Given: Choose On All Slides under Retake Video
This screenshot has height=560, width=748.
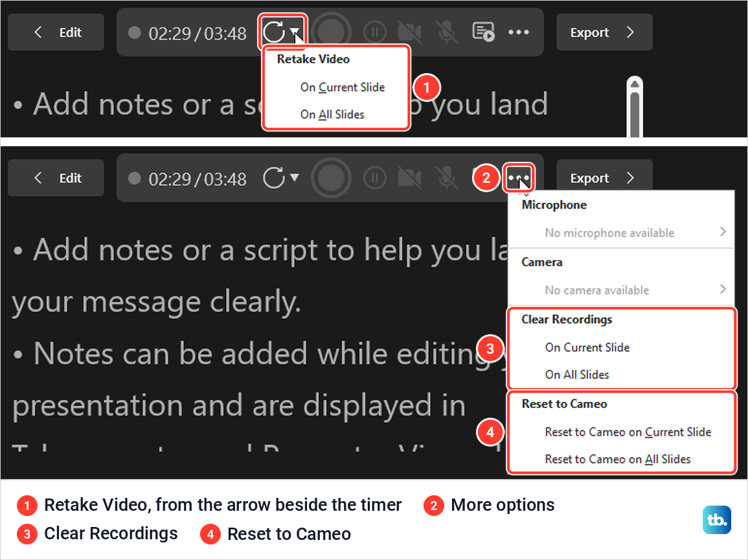Looking at the screenshot, I should click(332, 115).
